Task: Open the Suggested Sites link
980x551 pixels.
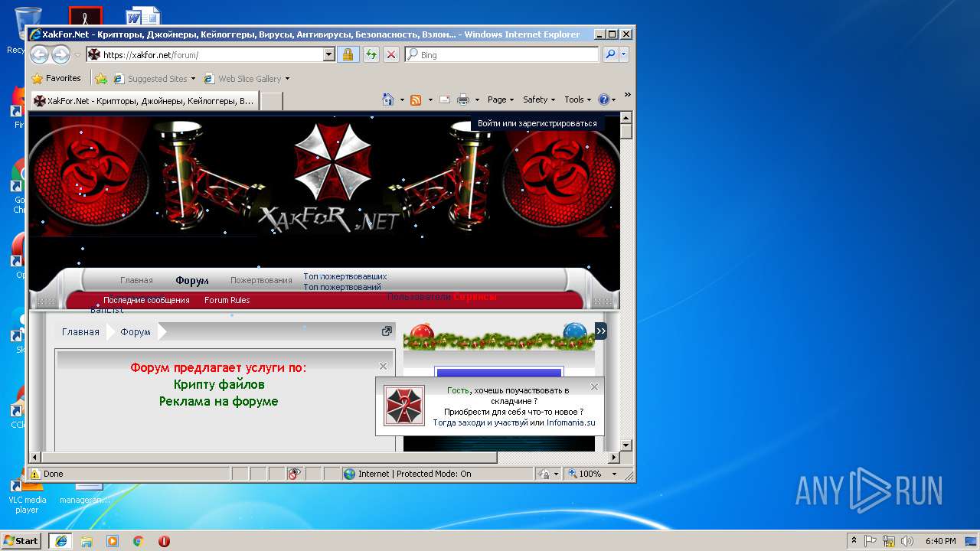Action: click(154, 78)
